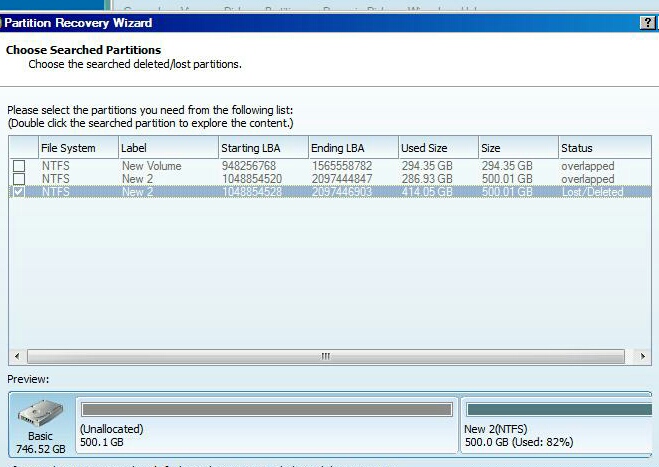Click the Basic 746.52 GB disk icon
Image resolution: width=659 pixels, height=467 pixels.
[x=40, y=412]
